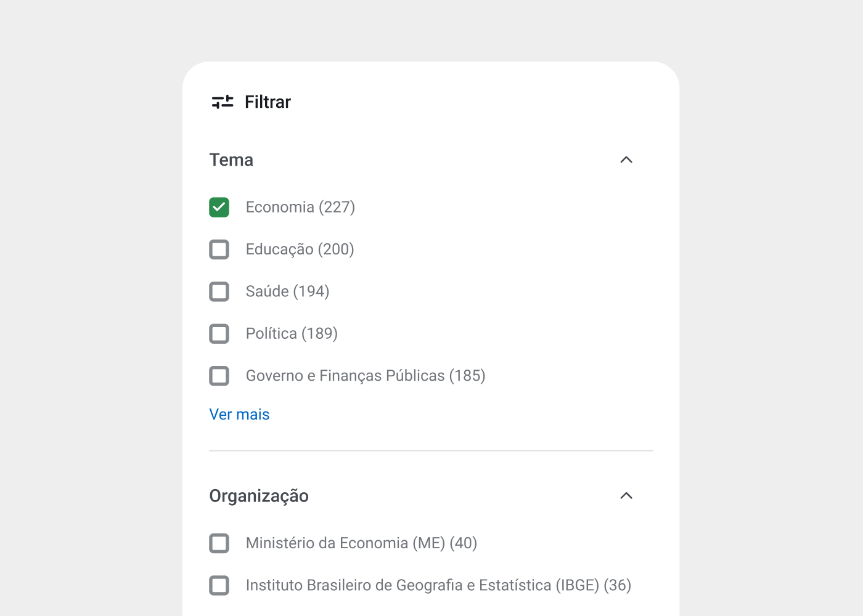863x616 pixels.
Task: Click the Economia (227) label text
Action: click(300, 207)
